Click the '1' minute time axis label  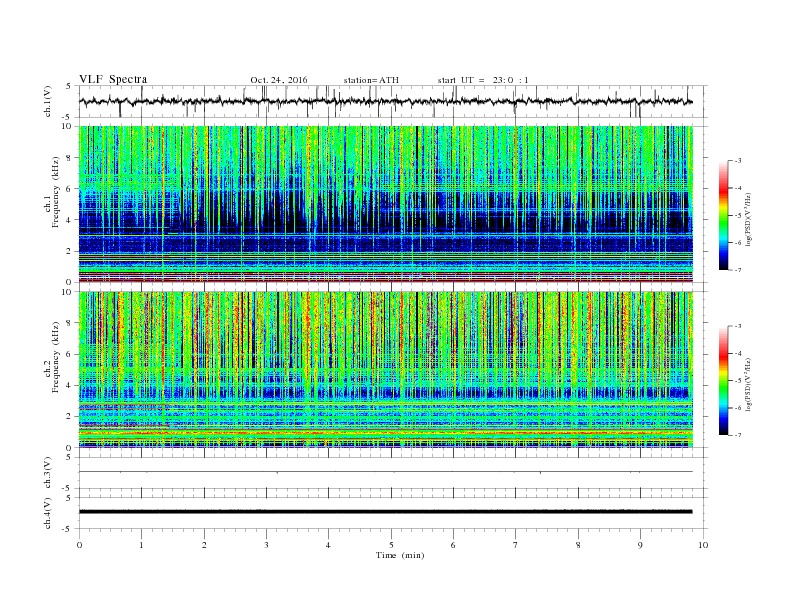141,545
